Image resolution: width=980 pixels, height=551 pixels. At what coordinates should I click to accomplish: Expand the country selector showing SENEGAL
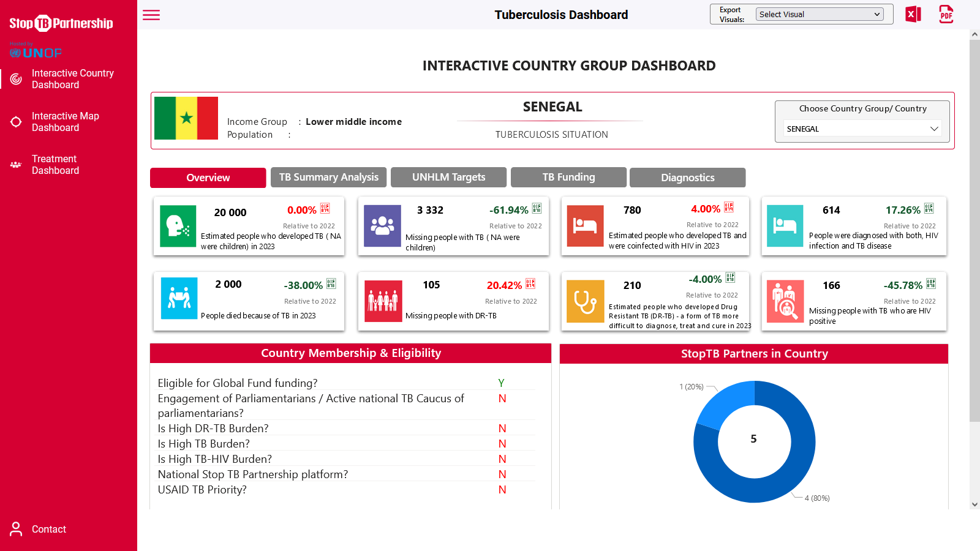(862, 129)
